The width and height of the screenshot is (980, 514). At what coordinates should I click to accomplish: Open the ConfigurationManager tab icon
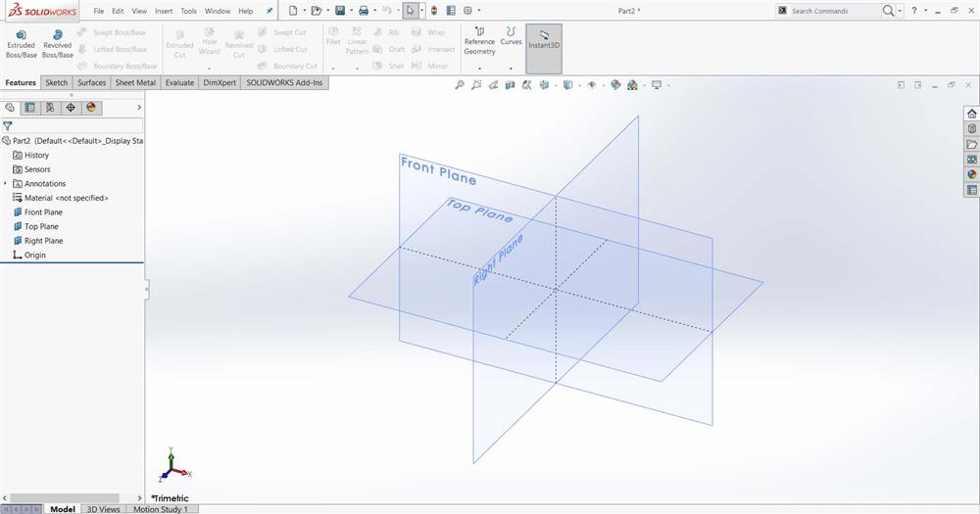click(50, 108)
